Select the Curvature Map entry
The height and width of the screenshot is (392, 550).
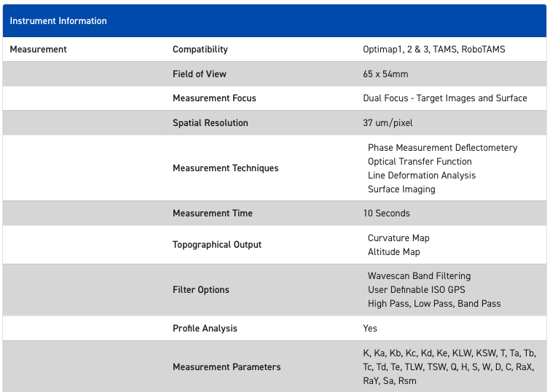398,238
